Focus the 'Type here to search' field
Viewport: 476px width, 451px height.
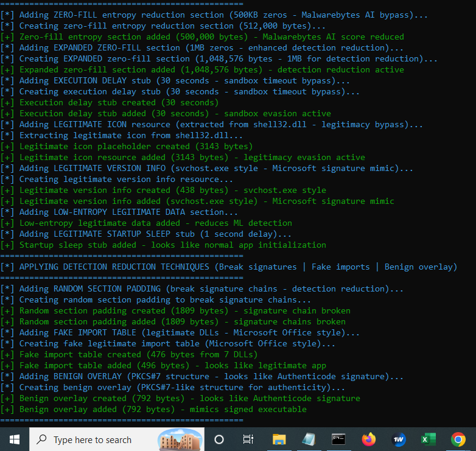pyautogui.click(x=117, y=439)
